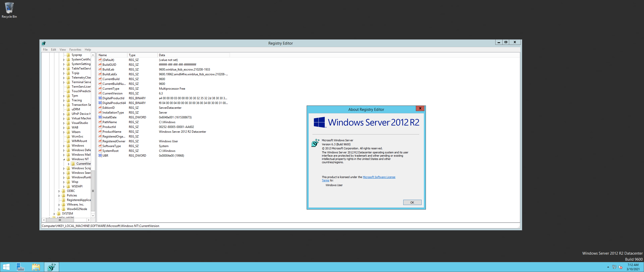Select the BuildLabEx value row

164,74
